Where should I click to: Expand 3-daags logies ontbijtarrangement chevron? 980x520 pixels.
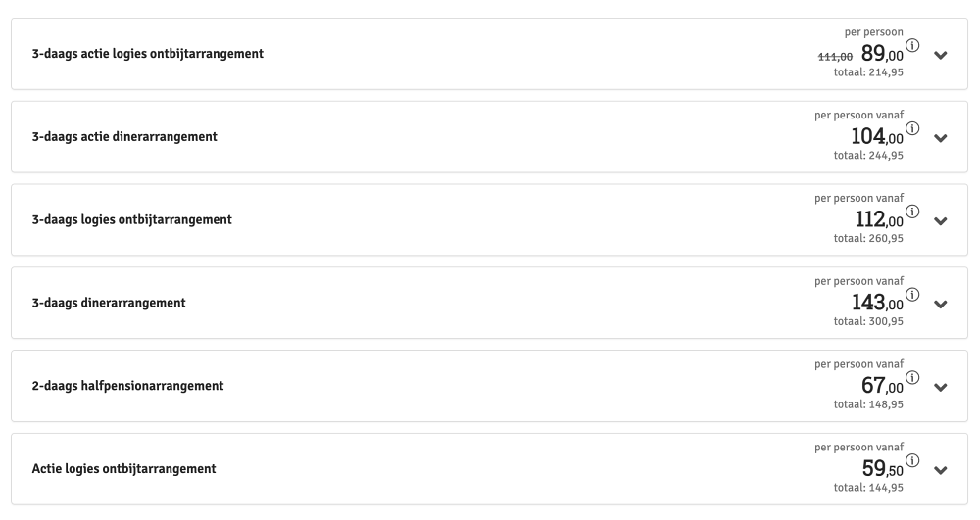click(x=941, y=221)
